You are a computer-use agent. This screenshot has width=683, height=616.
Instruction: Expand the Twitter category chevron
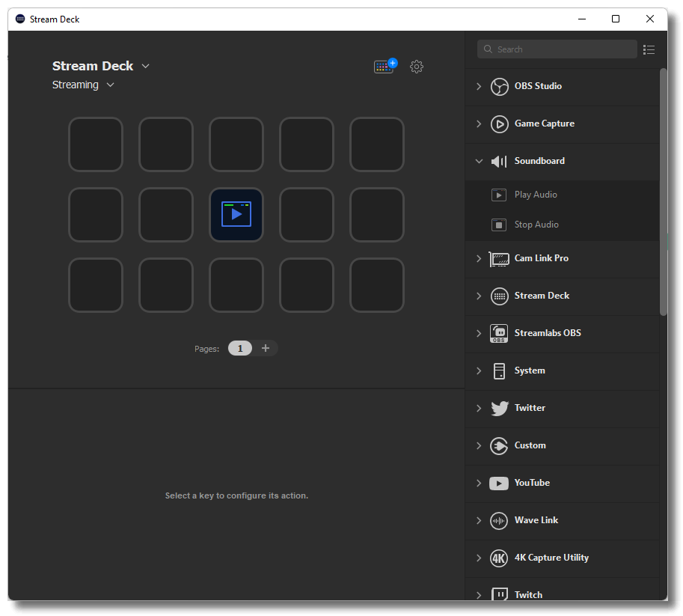[x=479, y=409]
